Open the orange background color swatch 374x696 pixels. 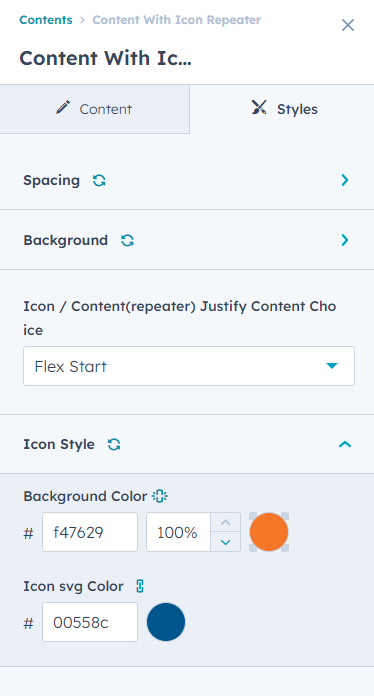[269, 532]
